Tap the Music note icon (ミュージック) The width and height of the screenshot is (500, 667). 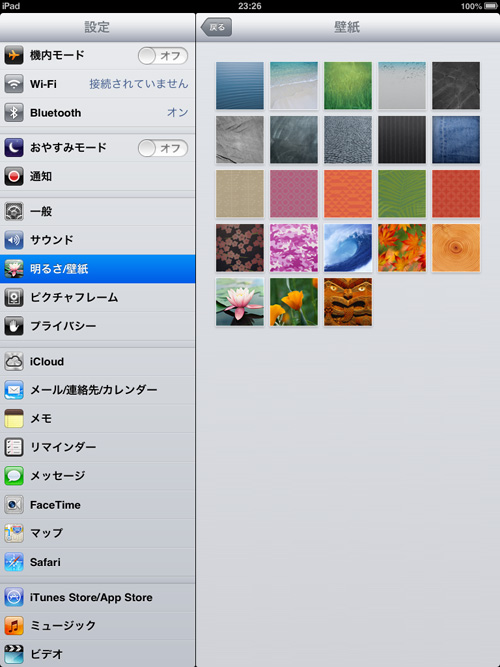tap(14, 625)
